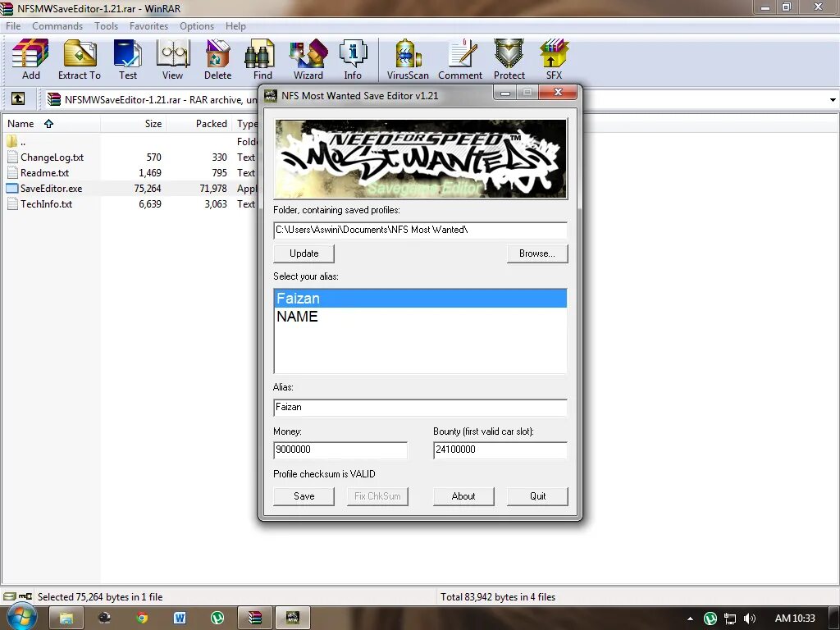
Task: Click the Bounty input field
Action: (500, 450)
